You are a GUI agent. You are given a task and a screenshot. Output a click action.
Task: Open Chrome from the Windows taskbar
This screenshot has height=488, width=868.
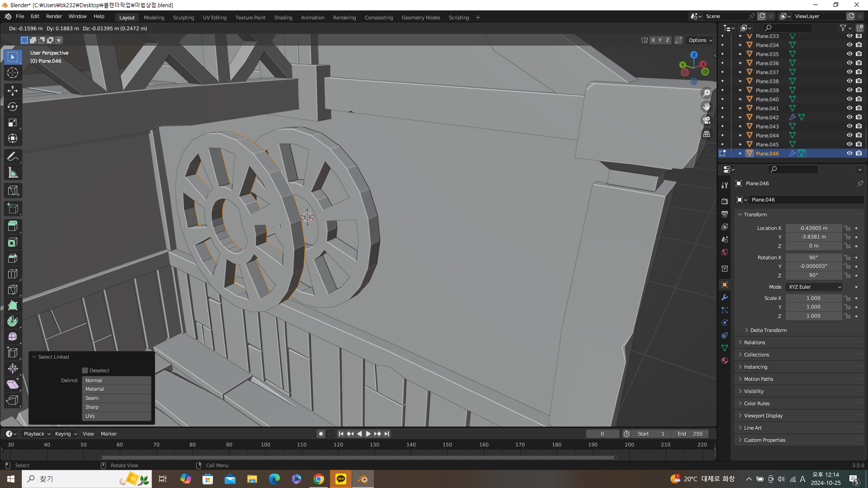pos(319,479)
